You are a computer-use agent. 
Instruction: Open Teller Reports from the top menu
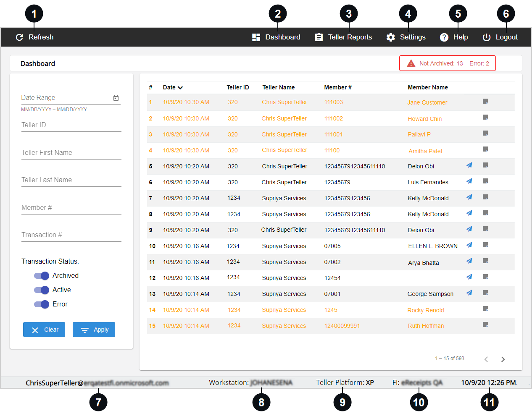[343, 37]
